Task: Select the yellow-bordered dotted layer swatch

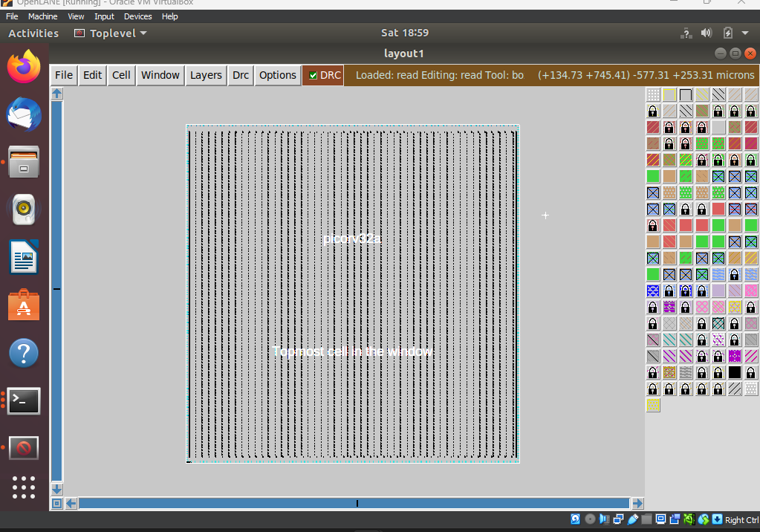Action: 735,307
